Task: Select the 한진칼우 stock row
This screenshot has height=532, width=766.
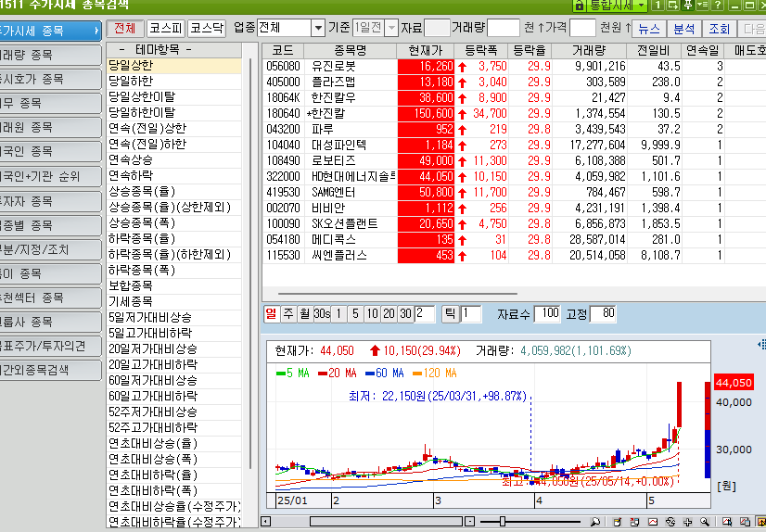Action: coord(514,97)
